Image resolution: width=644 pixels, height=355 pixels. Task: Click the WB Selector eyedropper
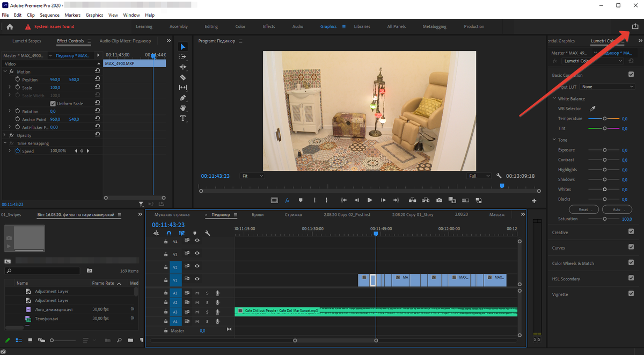[x=593, y=108]
